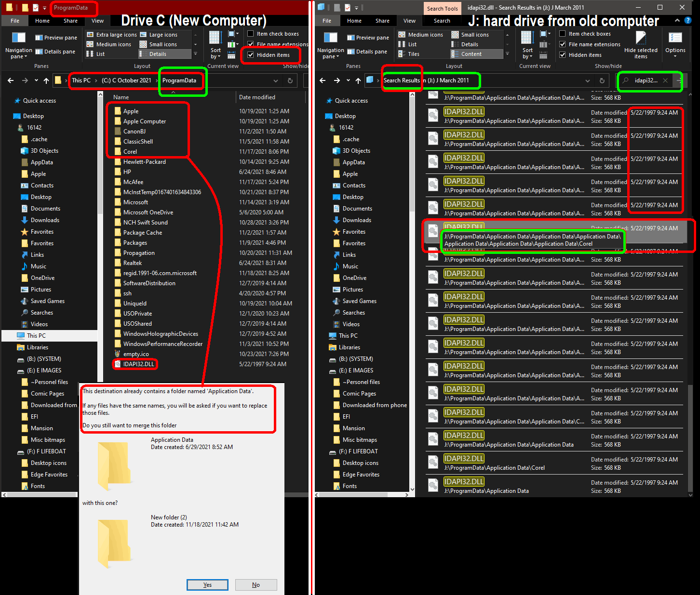Image resolution: width=700 pixels, height=595 pixels.
Task: Click No in the folder merge dialog
Action: pyautogui.click(x=256, y=584)
